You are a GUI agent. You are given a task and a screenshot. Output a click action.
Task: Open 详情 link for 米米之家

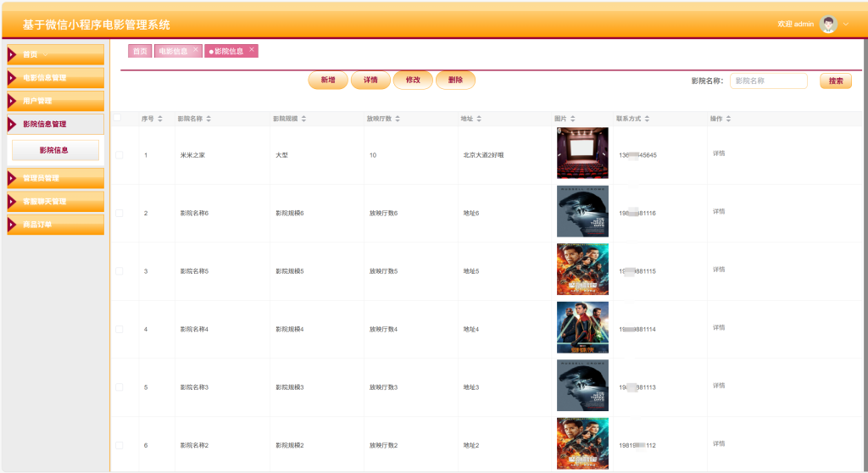[x=719, y=153]
